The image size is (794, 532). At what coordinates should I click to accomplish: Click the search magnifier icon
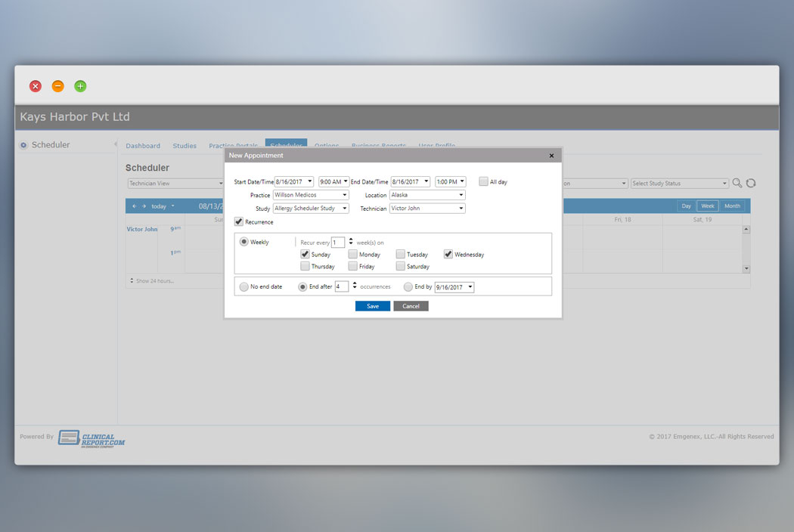coord(737,183)
